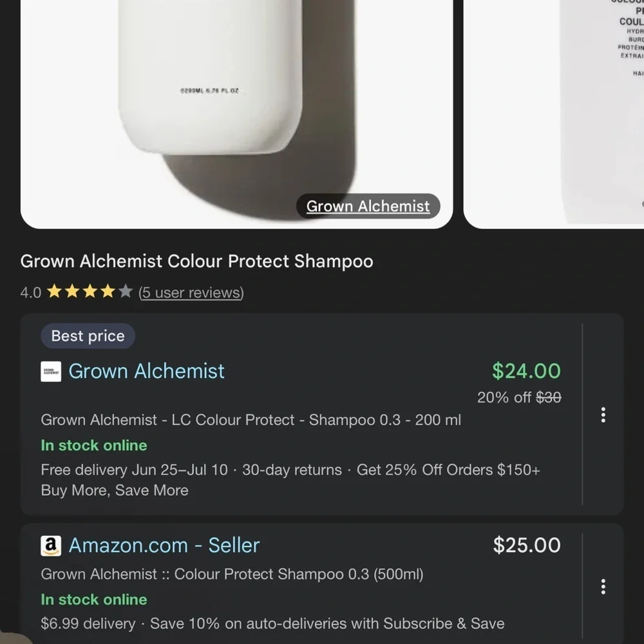The image size is (644, 644).
Task: Click Grown Alchemist Colour Protect Shampoo title
Action: click(x=196, y=261)
